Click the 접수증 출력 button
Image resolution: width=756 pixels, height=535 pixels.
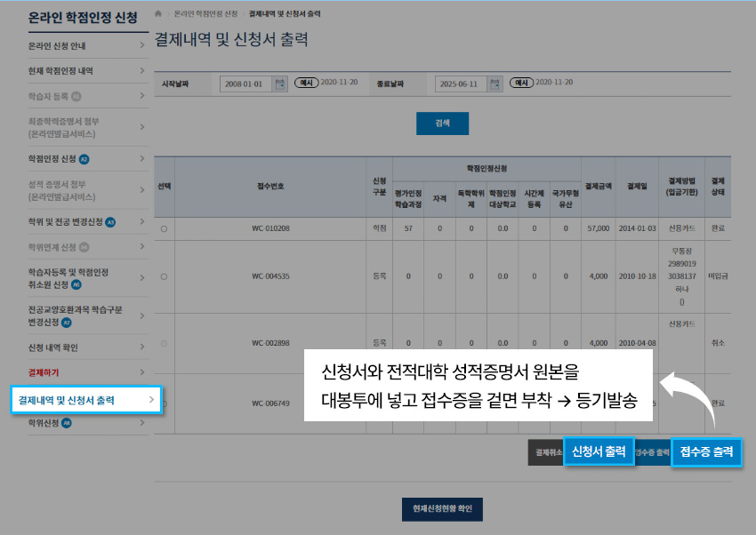707,452
